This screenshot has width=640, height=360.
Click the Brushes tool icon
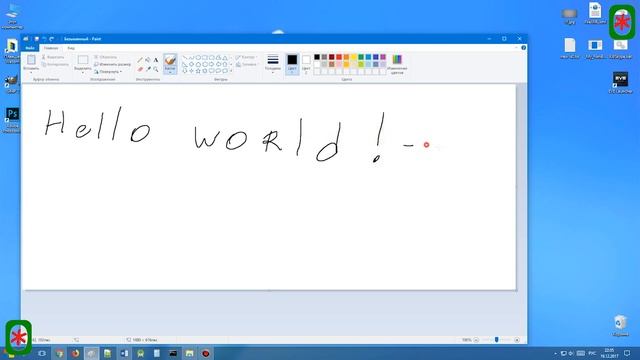[x=170, y=60]
